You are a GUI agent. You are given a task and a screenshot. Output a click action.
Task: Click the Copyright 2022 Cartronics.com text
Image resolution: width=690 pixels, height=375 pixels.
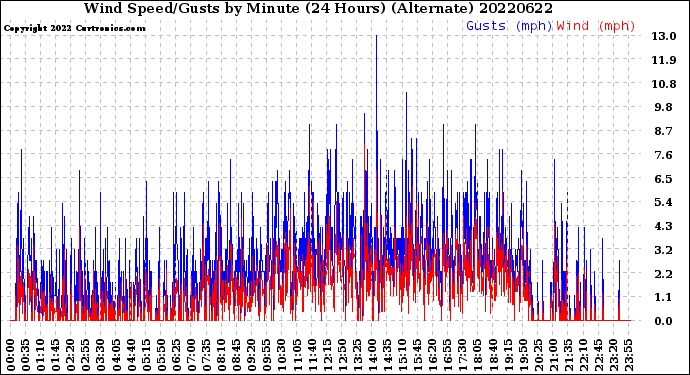click(x=74, y=28)
